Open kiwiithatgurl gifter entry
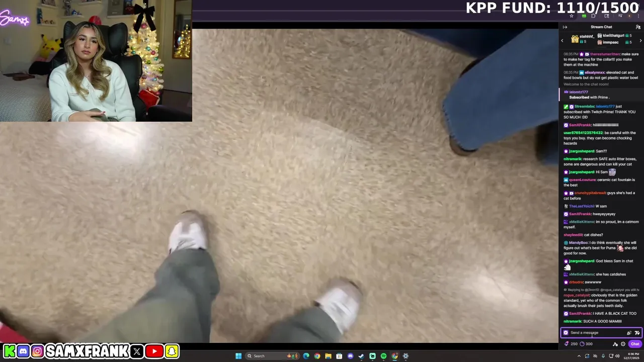The height and width of the screenshot is (362, 644). pyautogui.click(x=615, y=36)
